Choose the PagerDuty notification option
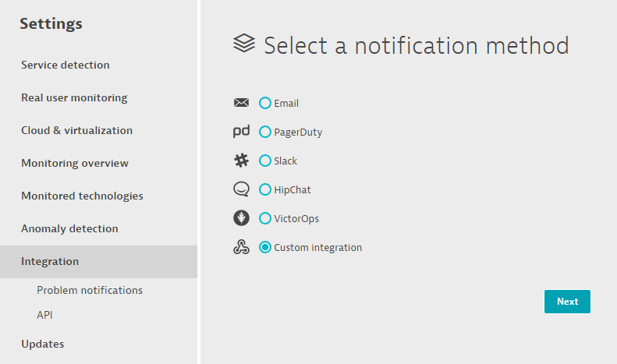 coord(265,132)
